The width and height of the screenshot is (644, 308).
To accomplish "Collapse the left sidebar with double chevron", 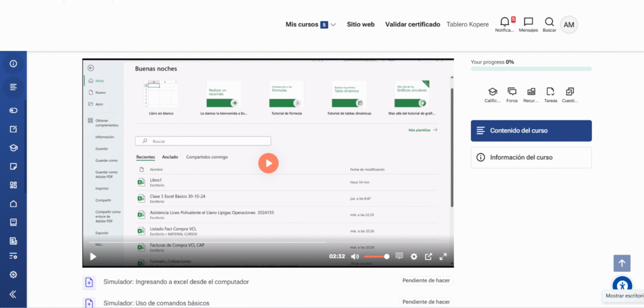I will tap(13, 294).
